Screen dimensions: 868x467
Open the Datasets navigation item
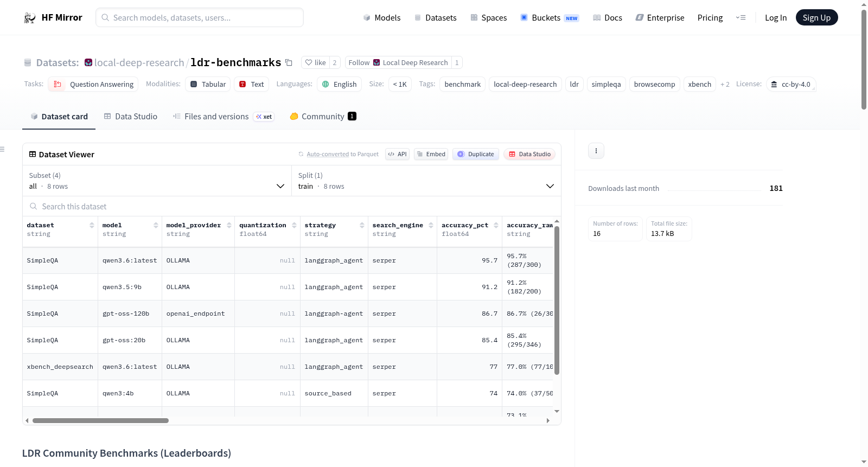(x=436, y=18)
